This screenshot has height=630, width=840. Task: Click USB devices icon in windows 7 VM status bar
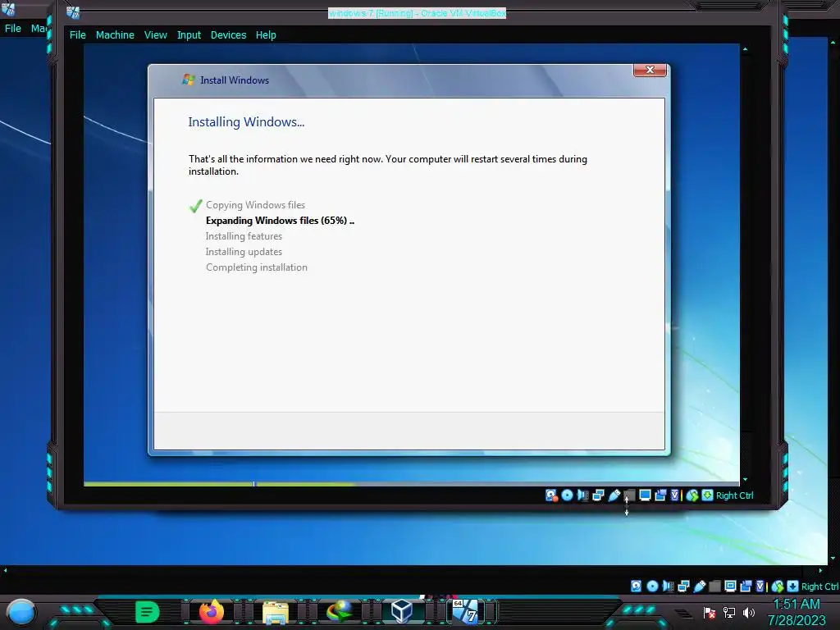click(x=614, y=495)
